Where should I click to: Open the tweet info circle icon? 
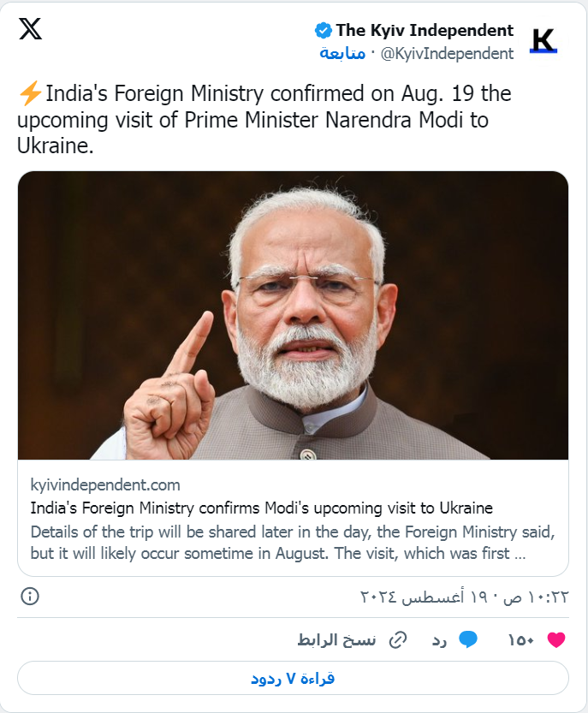coord(29,596)
